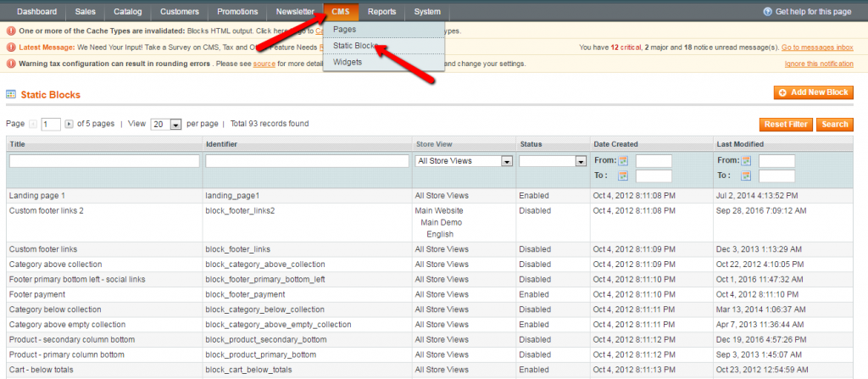Open the Last Modified To calendar picker
The width and height of the screenshot is (868, 379).
click(x=747, y=176)
